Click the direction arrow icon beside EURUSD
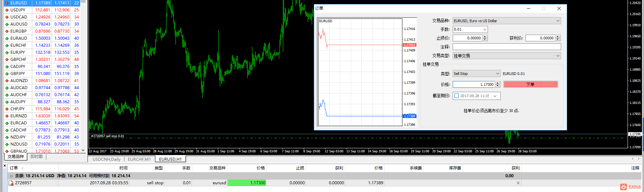The width and height of the screenshot is (644, 192). 7,3
